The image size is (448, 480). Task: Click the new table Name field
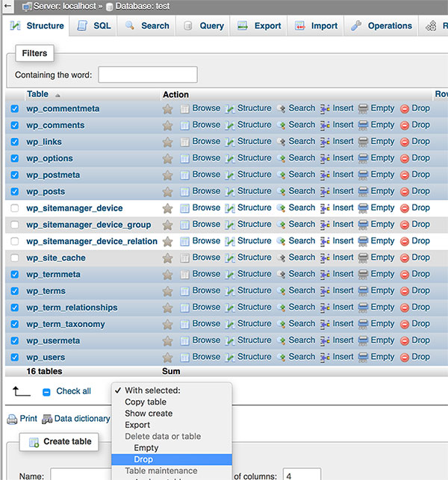point(81,475)
